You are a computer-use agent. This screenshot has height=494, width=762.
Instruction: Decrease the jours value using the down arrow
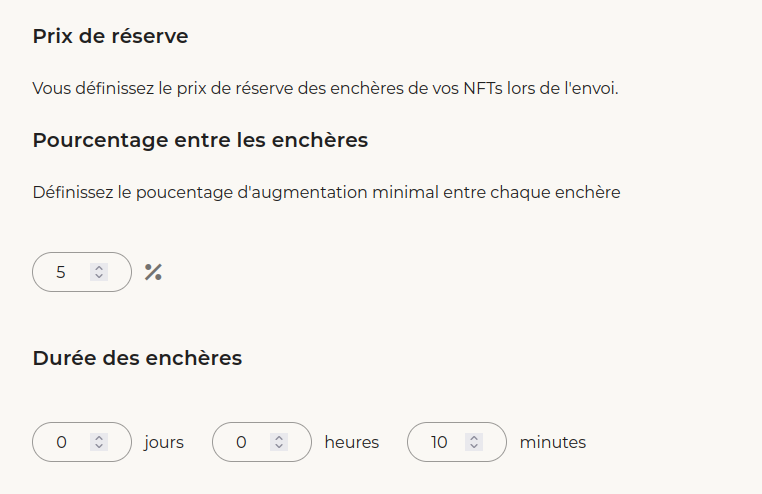point(99,447)
